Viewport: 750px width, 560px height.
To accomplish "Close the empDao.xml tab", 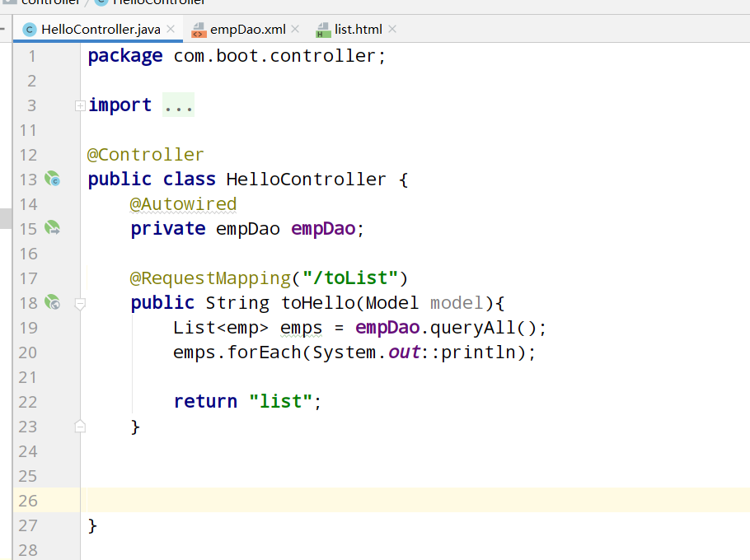I will point(295,29).
